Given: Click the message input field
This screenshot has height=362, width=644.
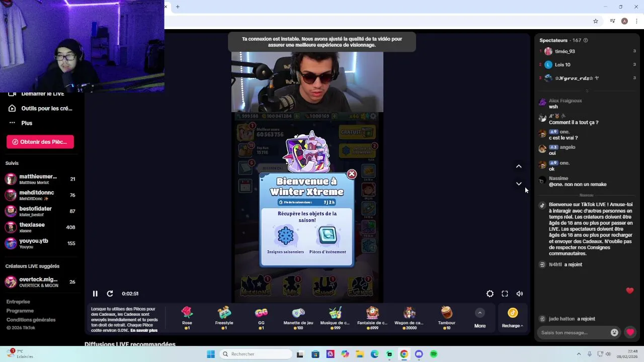Looking at the screenshot, I should tap(574, 332).
